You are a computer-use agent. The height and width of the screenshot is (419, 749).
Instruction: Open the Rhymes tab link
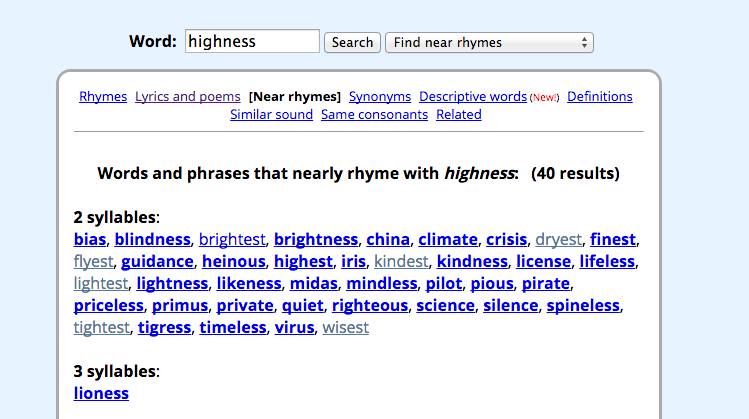(103, 96)
